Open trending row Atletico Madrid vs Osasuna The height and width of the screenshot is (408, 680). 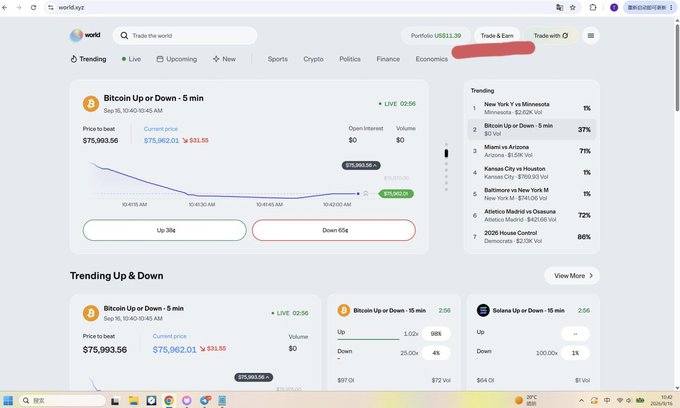(x=532, y=215)
